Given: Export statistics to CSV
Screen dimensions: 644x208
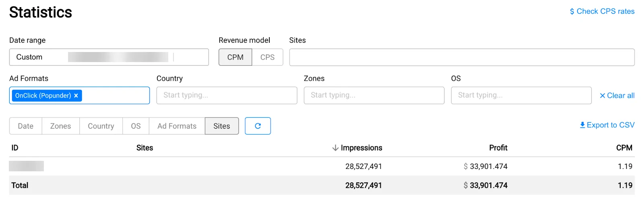Looking at the screenshot, I should (607, 125).
